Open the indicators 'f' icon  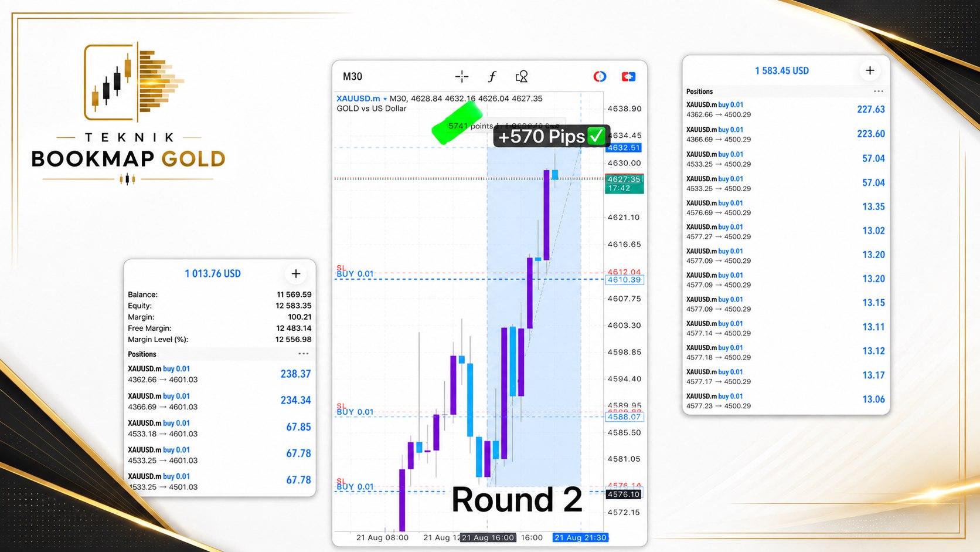point(492,76)
